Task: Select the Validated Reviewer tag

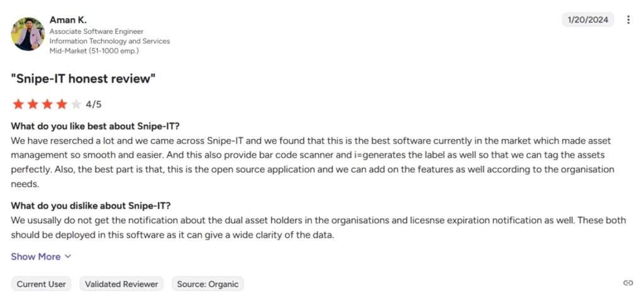Action: (x=121, y=284)
